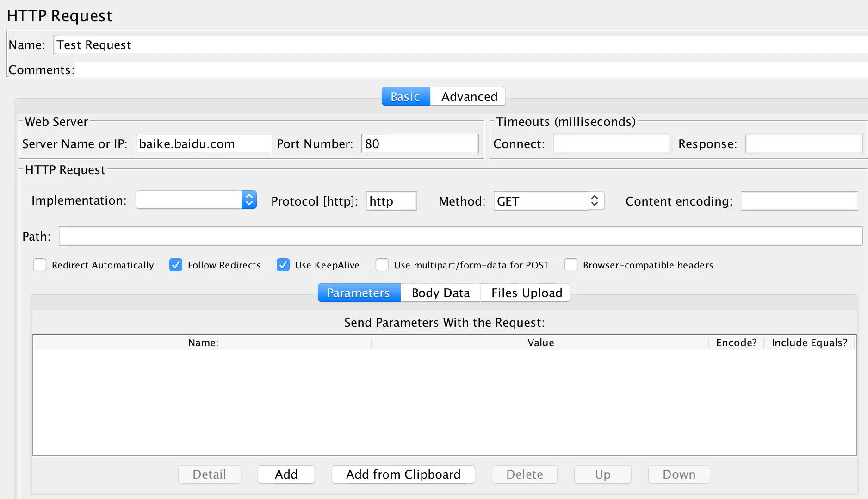Enable Redirect Automatically checkbox
The height and width of the screenshot is (499, 868).
(x=40, y=265)
